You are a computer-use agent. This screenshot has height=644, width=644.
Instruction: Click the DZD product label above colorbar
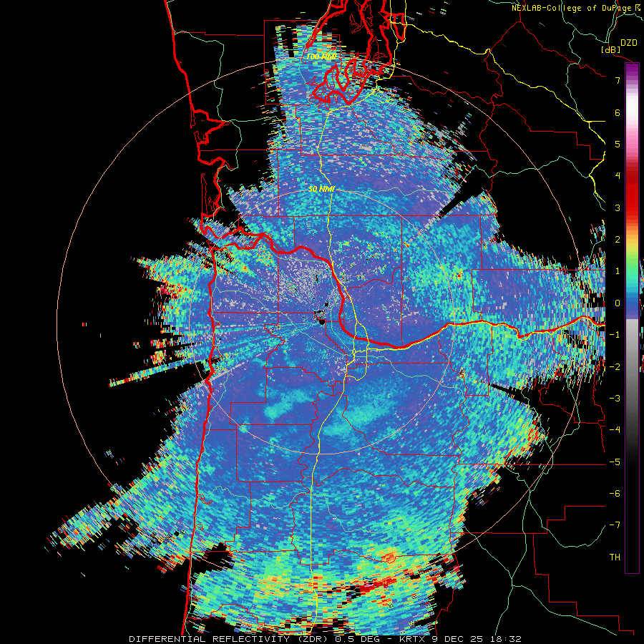click(629, 43)
